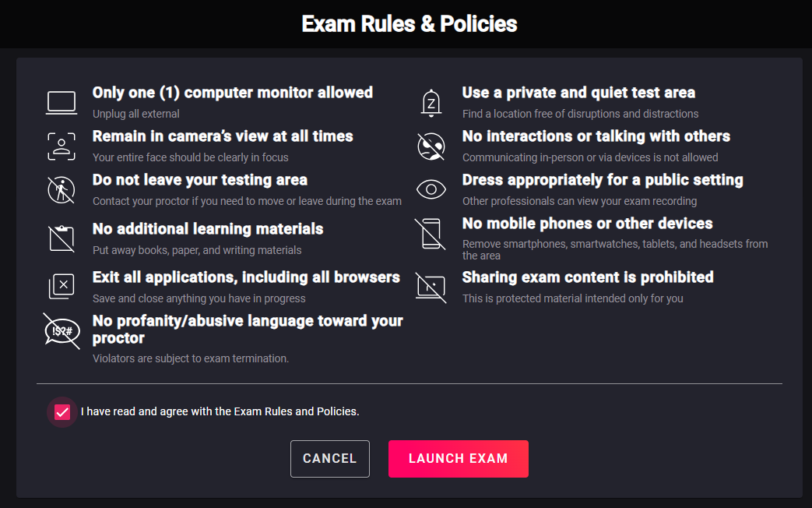This screenshot has width=812, height=508.
Task: Click the eye icon for dress rule
Action: point(431,190)
